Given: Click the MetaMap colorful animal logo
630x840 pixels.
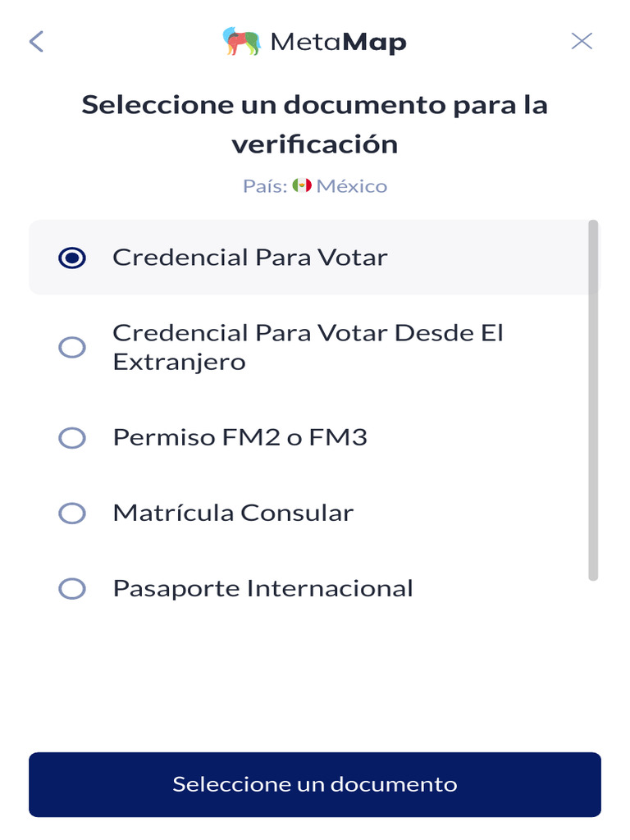Looking at the screenshot, I should (241, 42).
